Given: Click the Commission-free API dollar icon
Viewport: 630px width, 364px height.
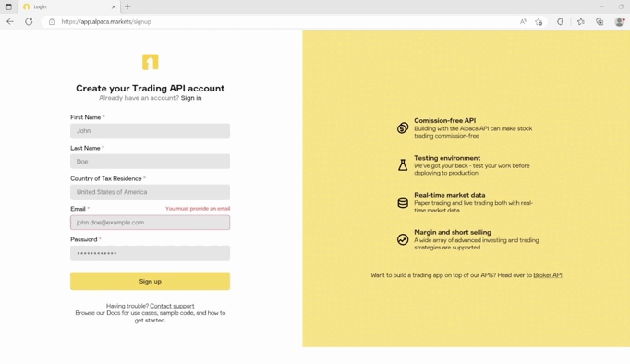Looking at the screenshot, I should coord(403,128).
